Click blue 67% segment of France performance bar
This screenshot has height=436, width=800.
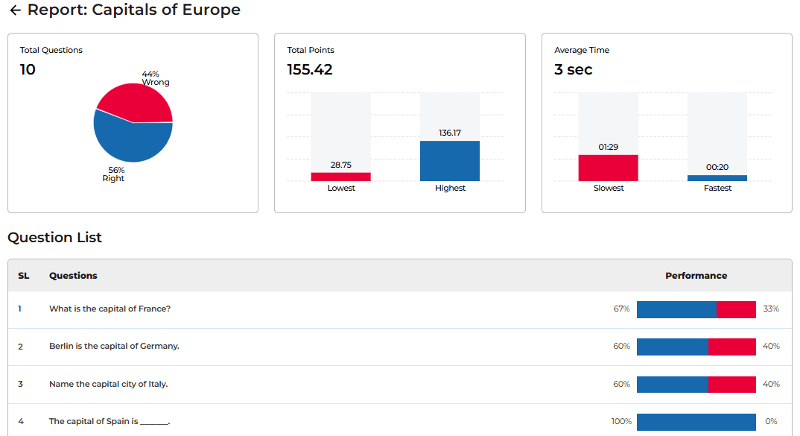click(676, 309)
